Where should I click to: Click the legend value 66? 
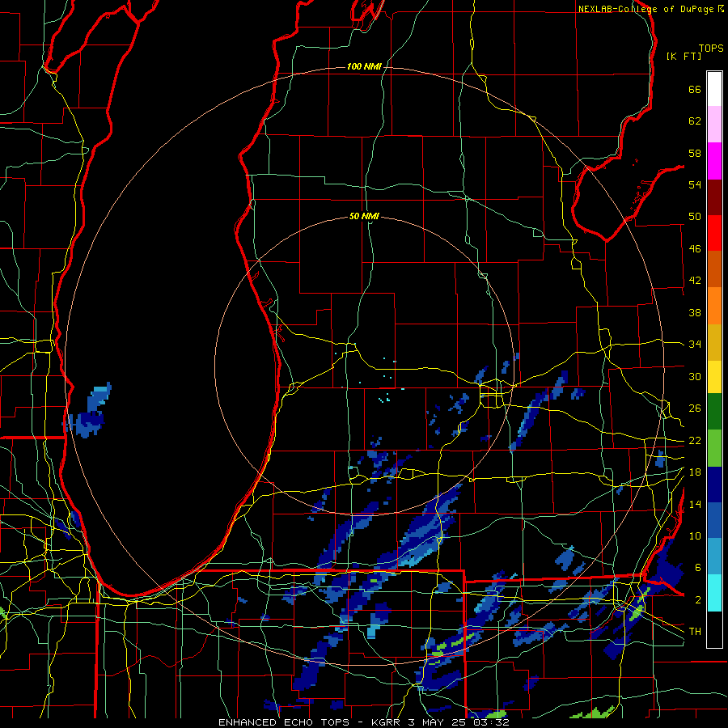click(x=695, y=89)
